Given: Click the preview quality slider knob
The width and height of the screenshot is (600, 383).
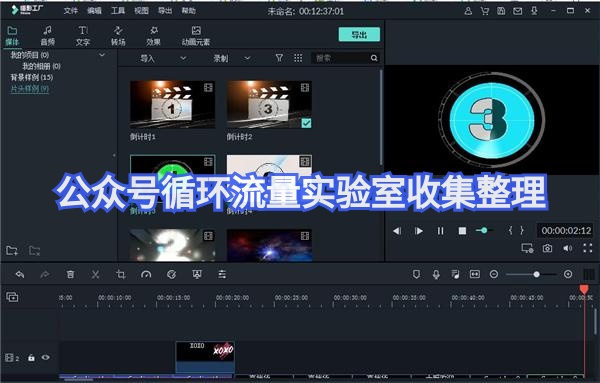Looking at the screenshot, I should coord(484,230).
